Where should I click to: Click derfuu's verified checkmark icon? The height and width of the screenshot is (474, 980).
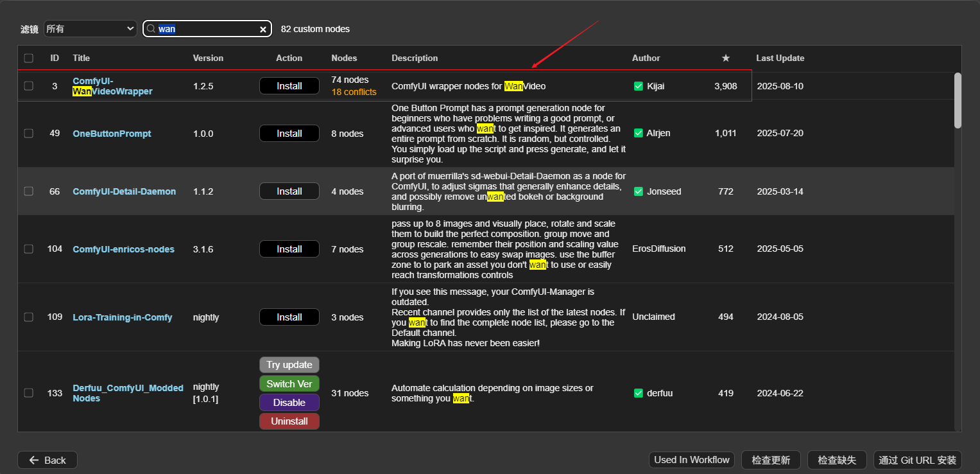(638, 393)
